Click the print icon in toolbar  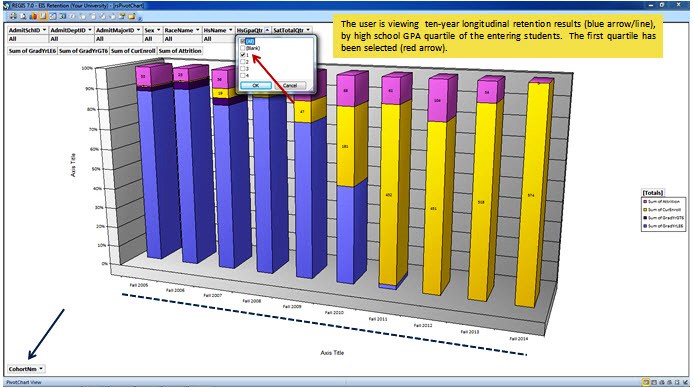(13, 16)
